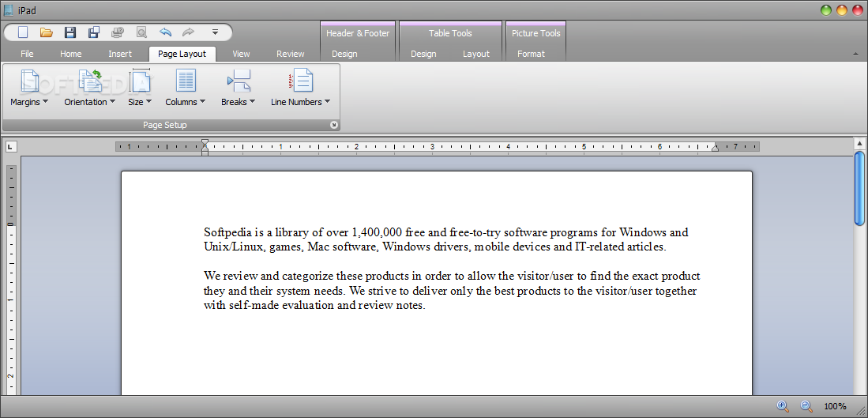
Task: Open the File tab
Action: coord(27,54)
